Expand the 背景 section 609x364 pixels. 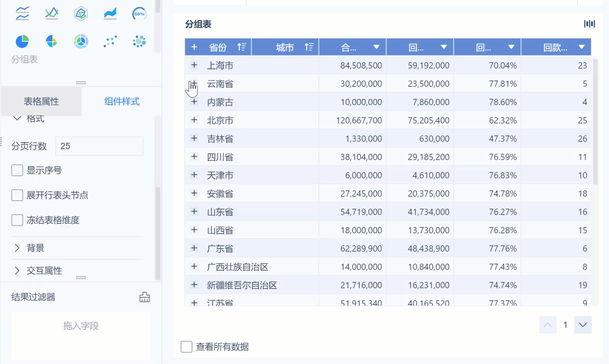(x=17, y=248)
